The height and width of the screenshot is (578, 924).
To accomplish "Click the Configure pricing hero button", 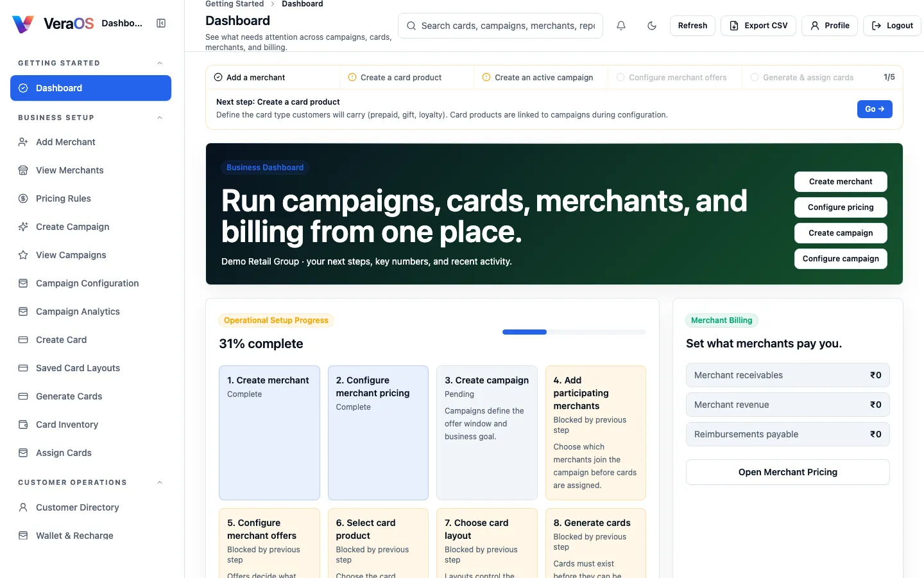I will click(841, 207).
